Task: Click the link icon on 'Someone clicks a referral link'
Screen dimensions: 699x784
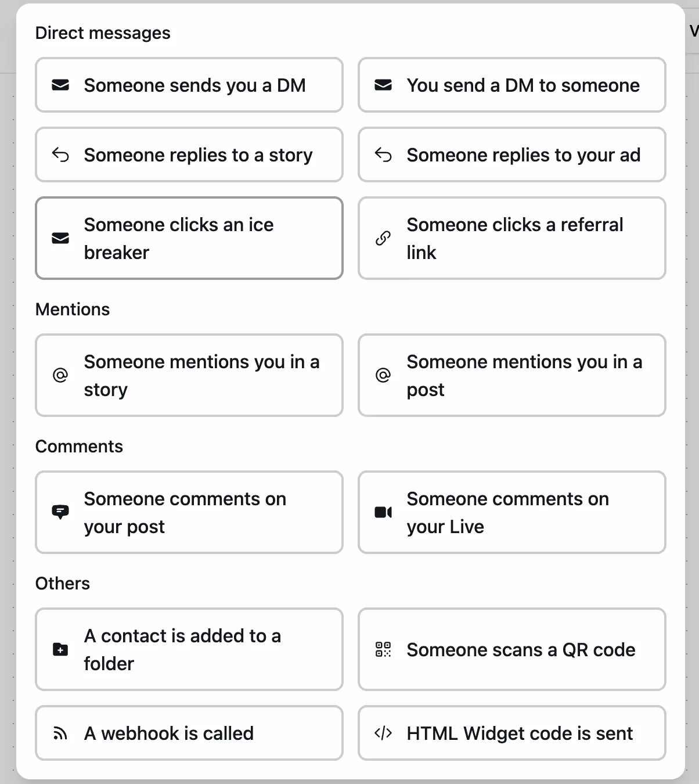Action: tap(383, 238)
